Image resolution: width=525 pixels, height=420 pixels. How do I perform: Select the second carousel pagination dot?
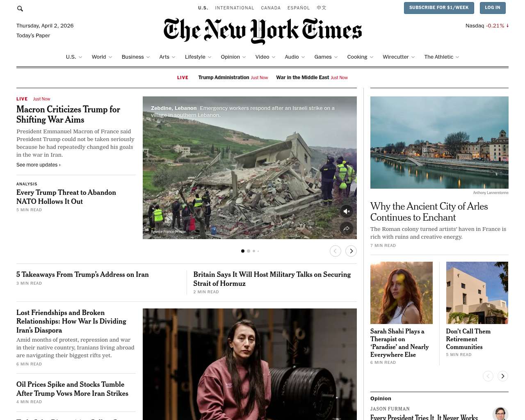249,251
